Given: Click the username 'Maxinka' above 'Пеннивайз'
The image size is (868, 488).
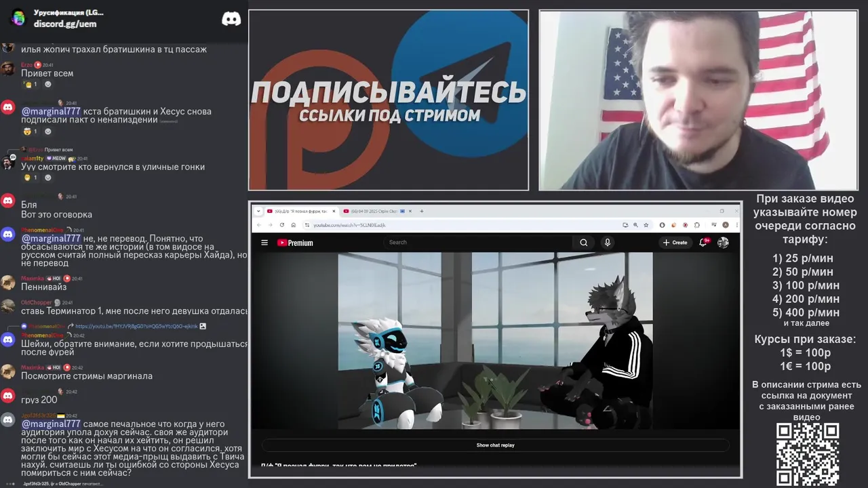Looking at the screenshot, I should tap(32, 279).
